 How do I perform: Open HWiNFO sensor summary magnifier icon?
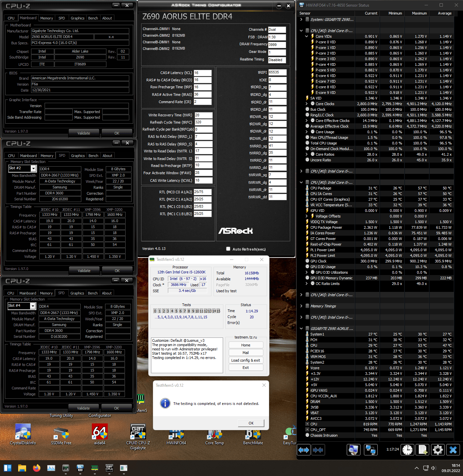353,450
